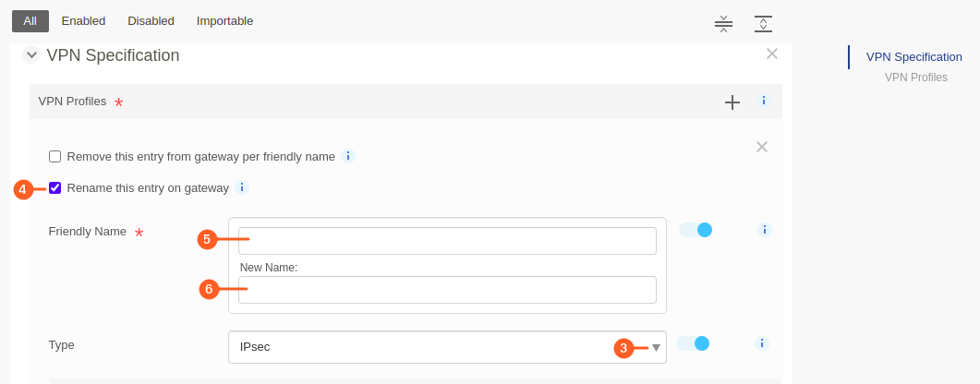
Task: Remove the VPN profile entry with X
Action: coord(761,147)
